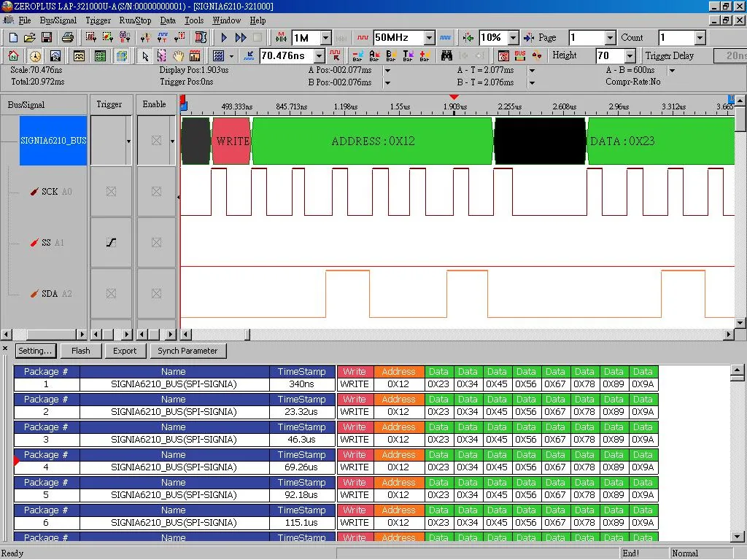Open the Data menu
747x560 pixels.
[x=168, y=20]
